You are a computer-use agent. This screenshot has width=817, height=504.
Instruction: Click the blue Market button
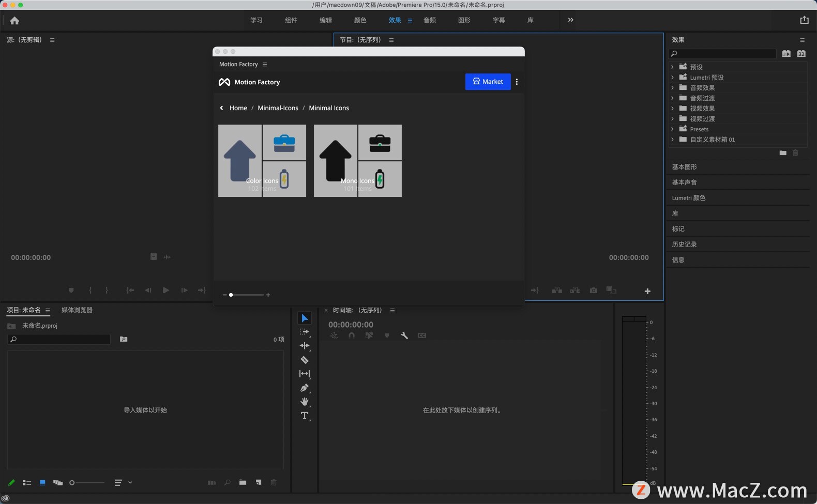point(488,82)
